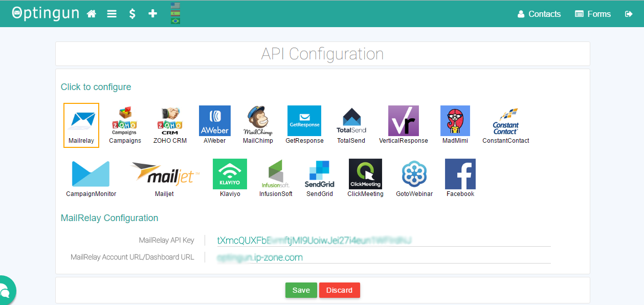Choose the MailChimp integration
The height and width of the screenshot is (305, 644).
[x=258, y=125]
